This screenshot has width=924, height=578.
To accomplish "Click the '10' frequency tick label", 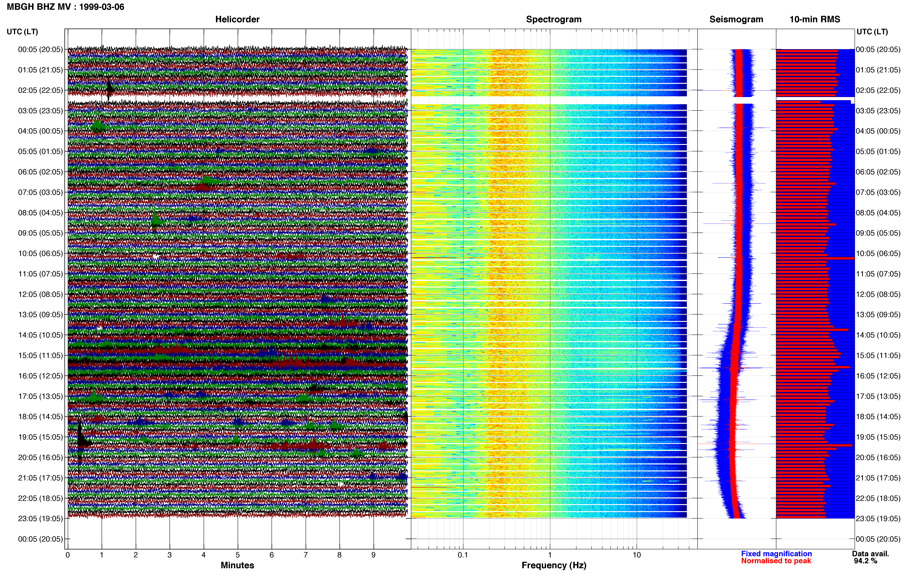I will click(637, 555).
